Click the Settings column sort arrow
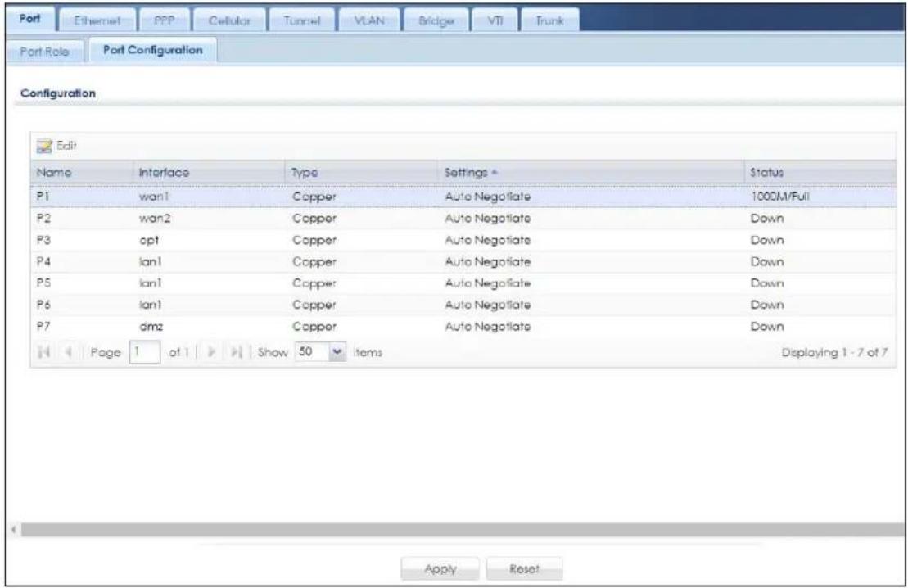908x588 pixels. (x=495, y=173)
